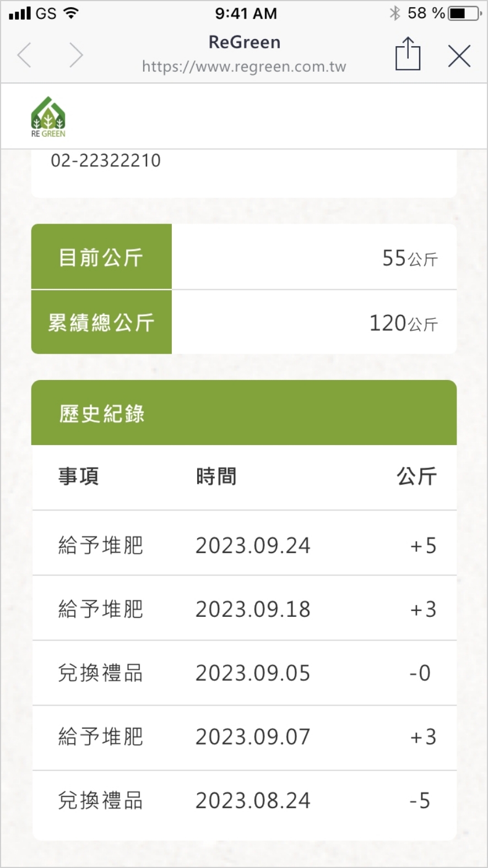Screen dimensions: 488x868
Task: Tap the cellular signal bars
Action: [20, 13]
